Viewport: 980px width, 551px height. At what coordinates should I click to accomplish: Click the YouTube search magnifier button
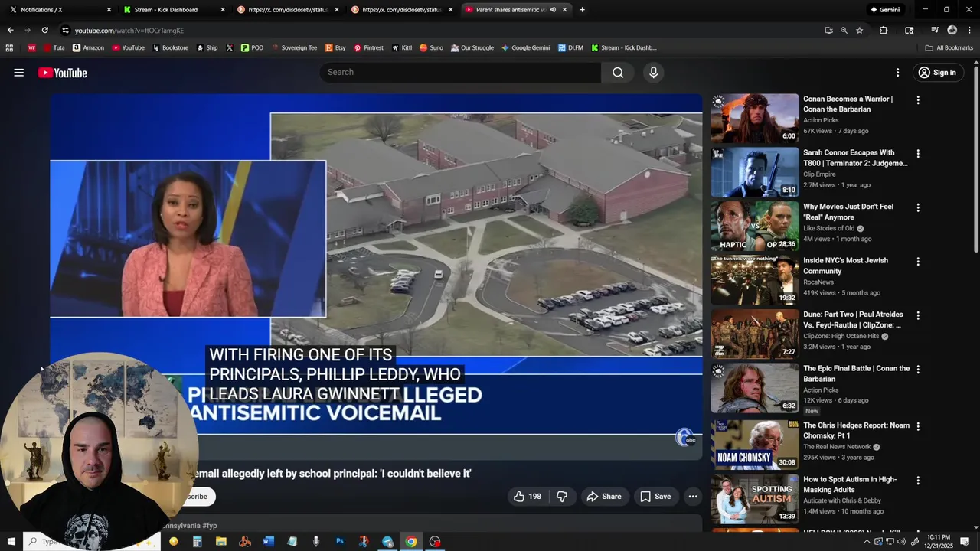[x=618, y=72]
